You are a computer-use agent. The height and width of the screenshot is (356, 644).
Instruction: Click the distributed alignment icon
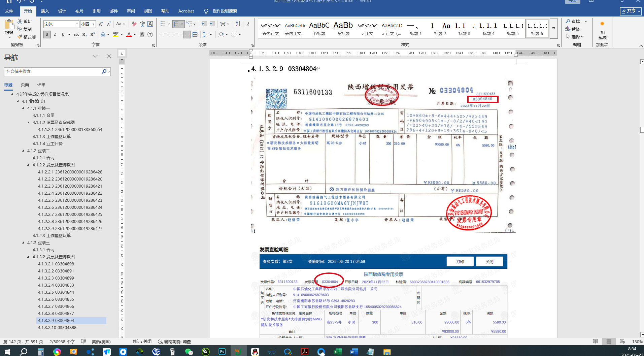pos(195,34)
